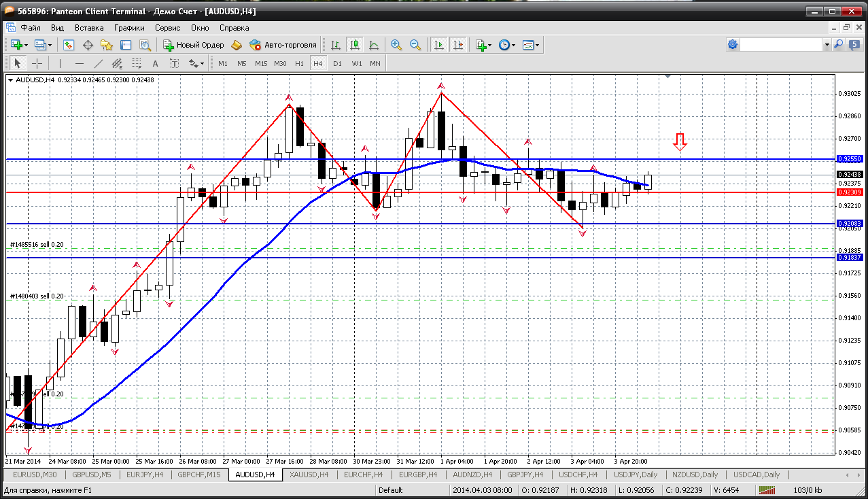Screen dimensions: 868x499
Task: Select the vertical line drawing tool
Action: (60, 63)
